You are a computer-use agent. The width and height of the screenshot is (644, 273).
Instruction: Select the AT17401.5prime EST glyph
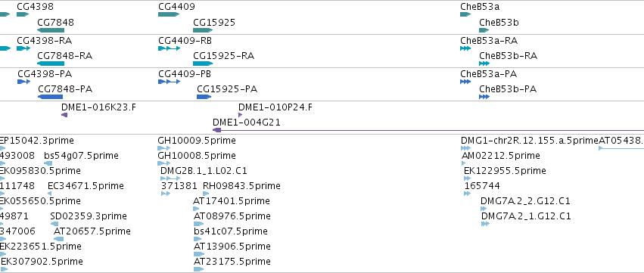(196, 209)
